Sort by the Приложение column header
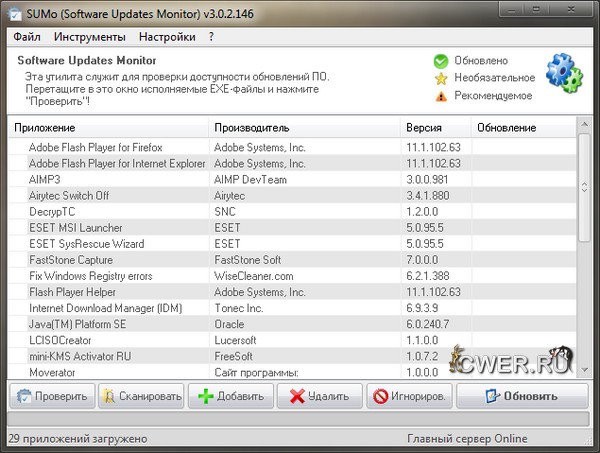600x453 pixels. coord(108,127)
